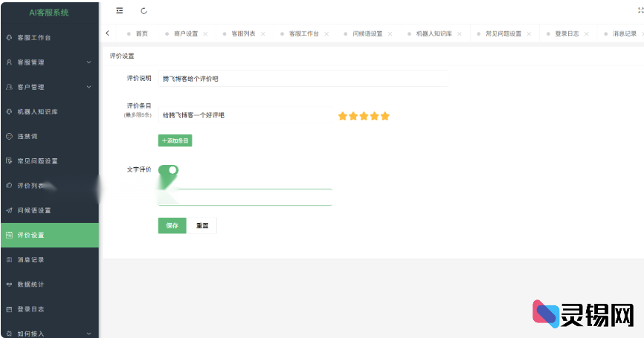The height and width of the screenshot is (338, 644).
Task: Expand the 客服管理 submenu arrow
Action: tap(88, 62)
